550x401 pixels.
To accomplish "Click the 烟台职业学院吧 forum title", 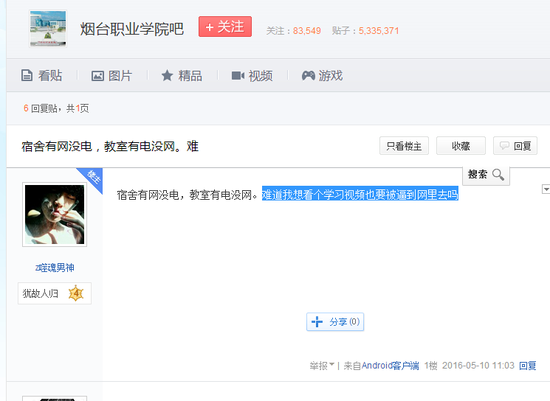I will [132, 29].
